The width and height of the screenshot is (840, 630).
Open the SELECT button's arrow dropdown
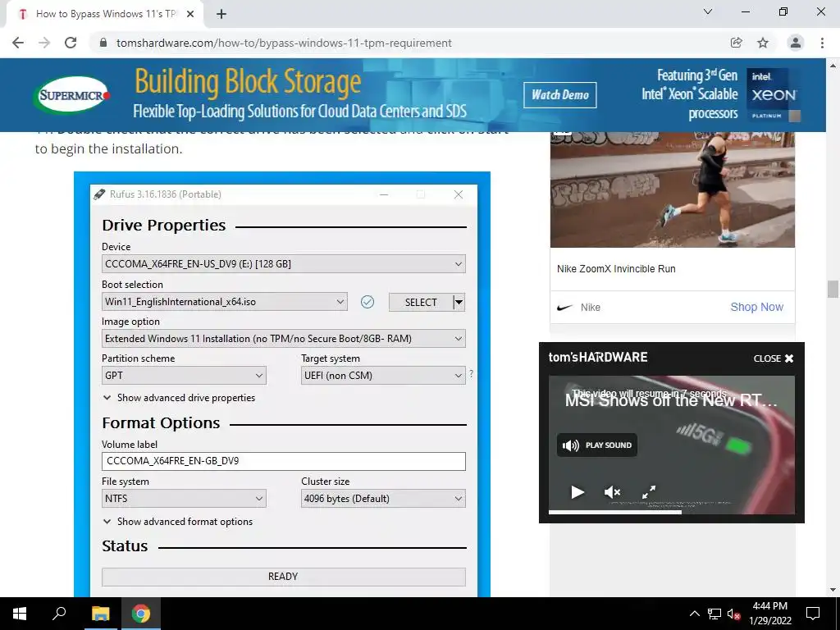click(x=459, y=302)
